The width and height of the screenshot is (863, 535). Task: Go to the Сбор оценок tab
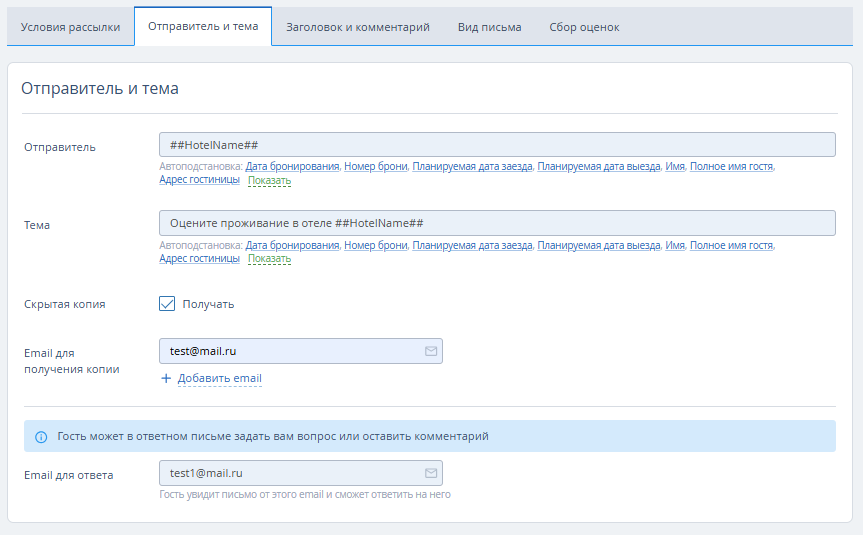[584, 27]
